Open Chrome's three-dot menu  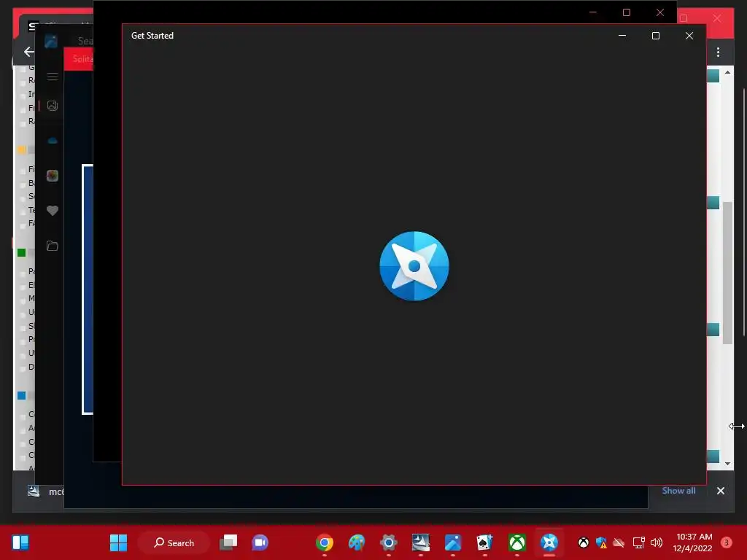click(x=718, y=52)
